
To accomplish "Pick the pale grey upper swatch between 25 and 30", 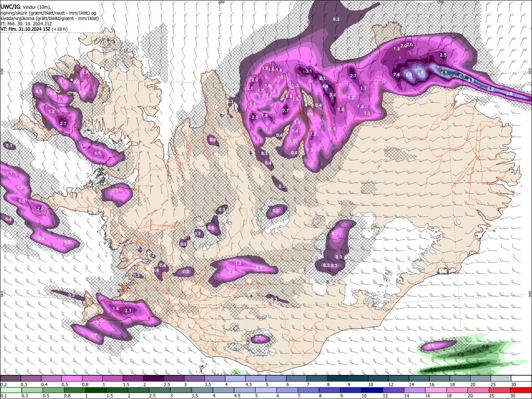I will pyautogui.click(x=501, y=379).
